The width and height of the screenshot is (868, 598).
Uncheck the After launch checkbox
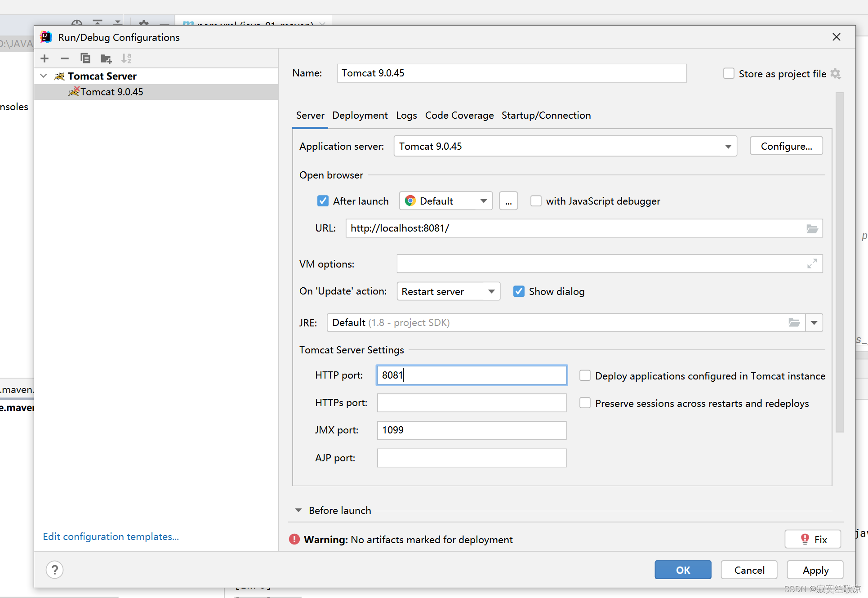(x=323, y=201)
